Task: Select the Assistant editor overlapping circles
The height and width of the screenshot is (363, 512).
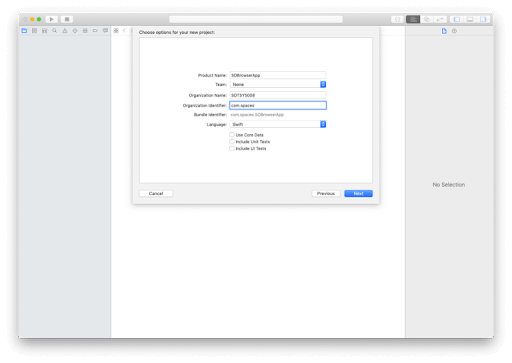Action: click(x=426, y=19)
